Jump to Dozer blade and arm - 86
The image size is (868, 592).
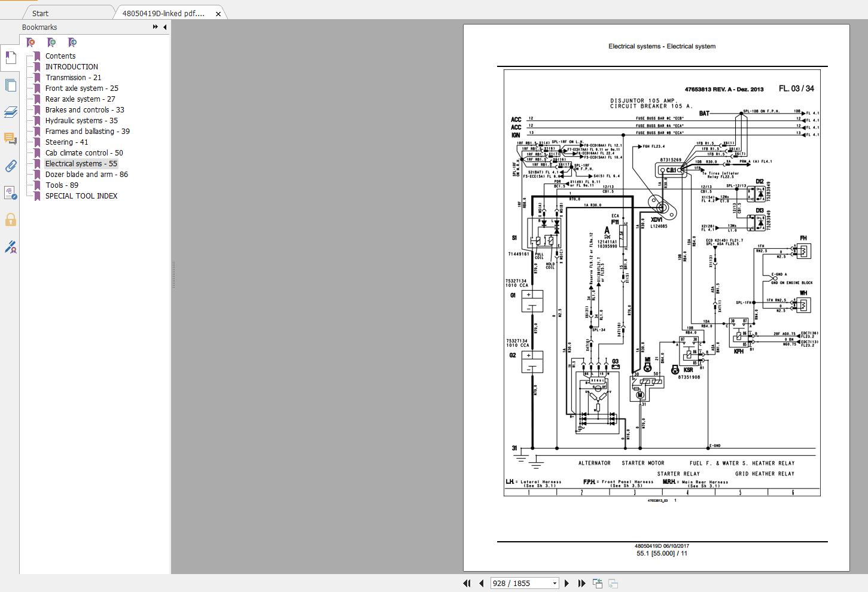point(87,174)
